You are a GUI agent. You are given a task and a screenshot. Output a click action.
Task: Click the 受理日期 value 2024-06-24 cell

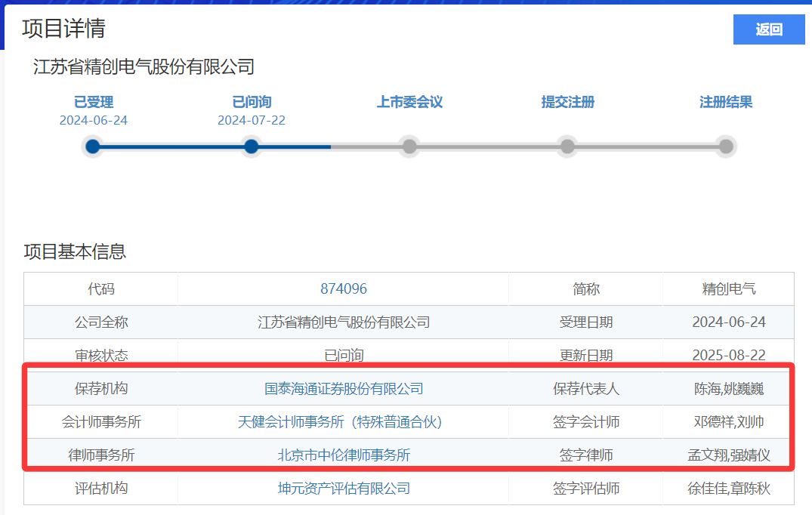pos(729,322)
